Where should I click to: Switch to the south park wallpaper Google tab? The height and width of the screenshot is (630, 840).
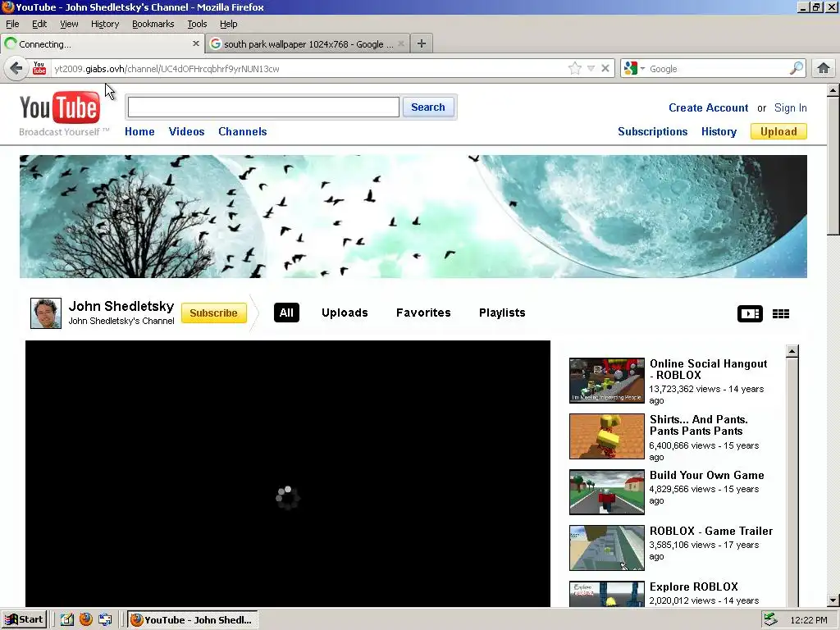point(308,44)
